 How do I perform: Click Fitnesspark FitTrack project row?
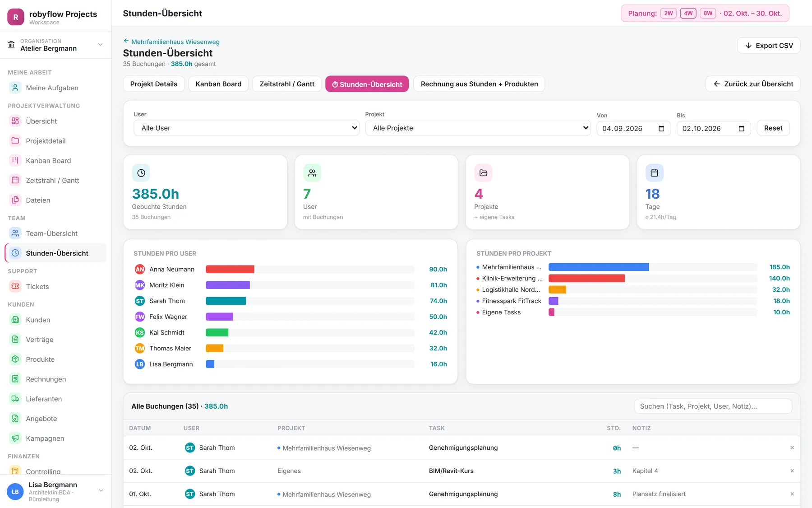[x=633, y=301]
